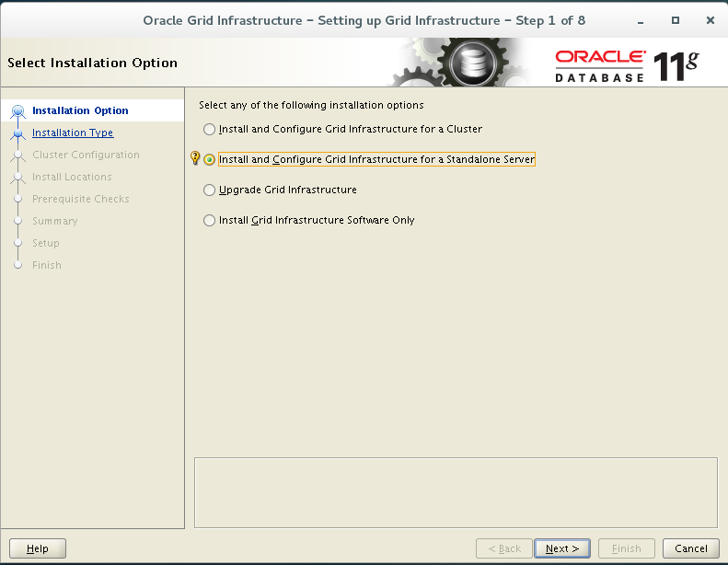
Task: Select Install and Configure Grid Infrastructure for a Cluster
Action: click(210, 129)
